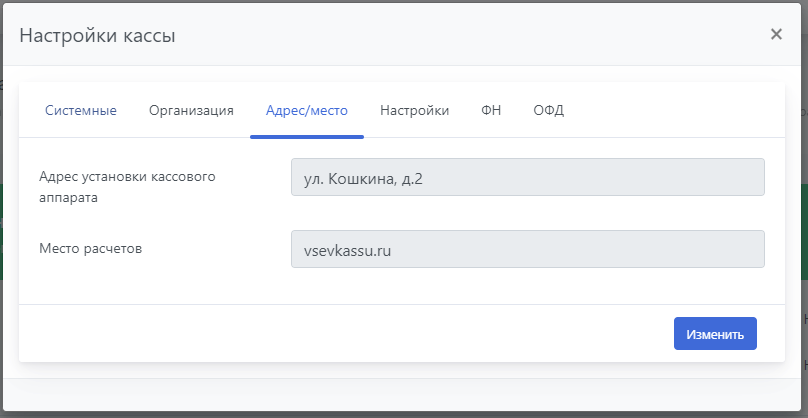The width and height of the screenshot is (808, 418).
Task: Click the blank area below Место расчетов row
Action: (400, 287)
